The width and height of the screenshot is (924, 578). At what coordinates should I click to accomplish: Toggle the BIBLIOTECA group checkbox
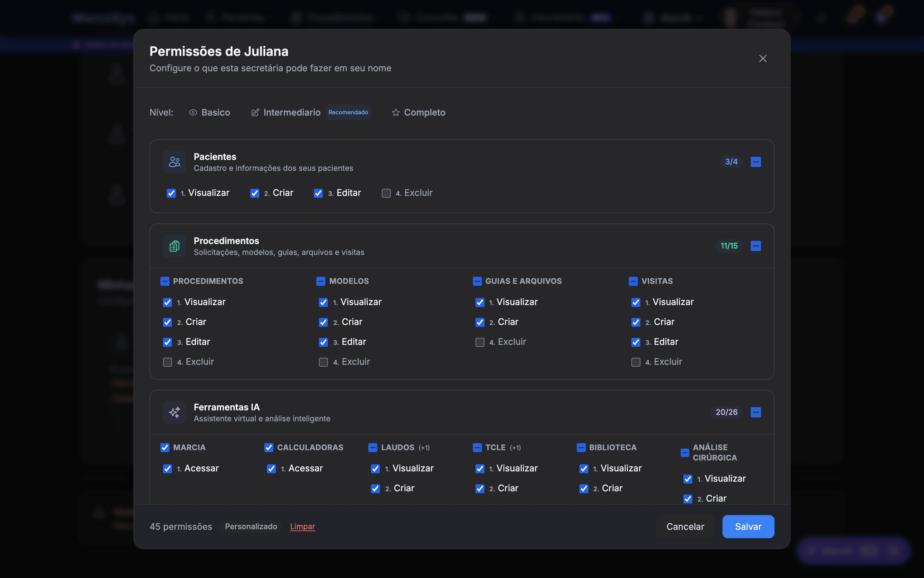tap(581, 448)
